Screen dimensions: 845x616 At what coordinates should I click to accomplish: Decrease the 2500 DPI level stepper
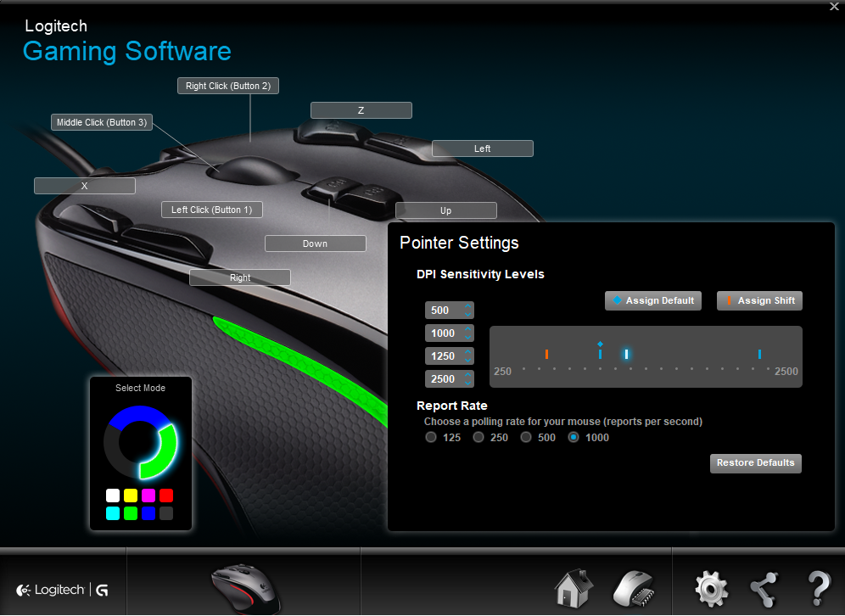tap(467, 383)
